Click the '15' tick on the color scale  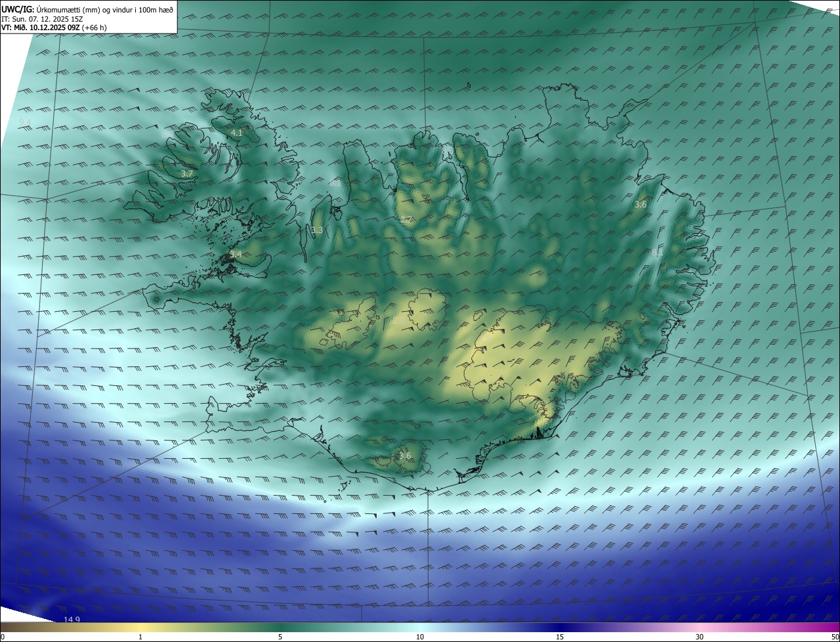[560, 637]
